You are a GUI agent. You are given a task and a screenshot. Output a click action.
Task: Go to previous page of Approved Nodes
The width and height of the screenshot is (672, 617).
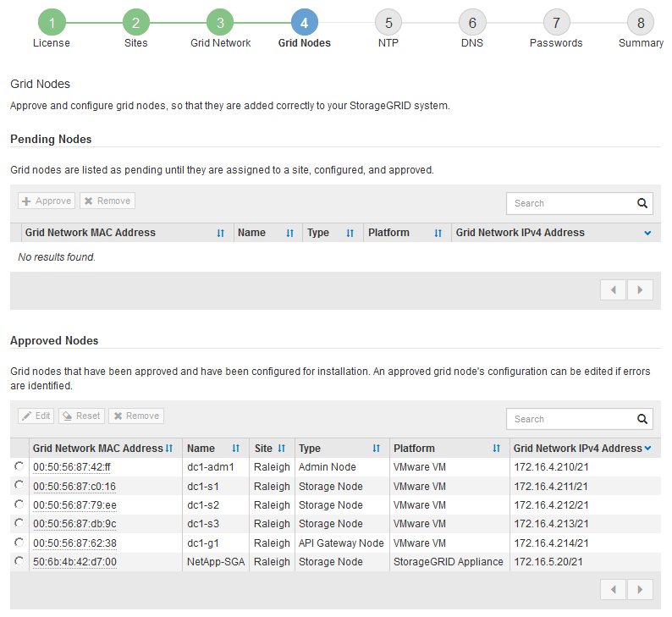(613, 589)
